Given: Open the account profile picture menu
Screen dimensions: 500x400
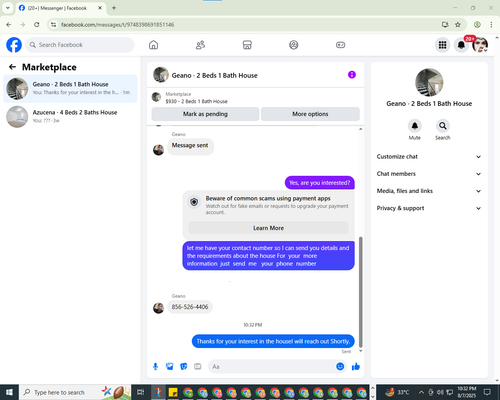Looking at the screenshot, I should (480, 45).
